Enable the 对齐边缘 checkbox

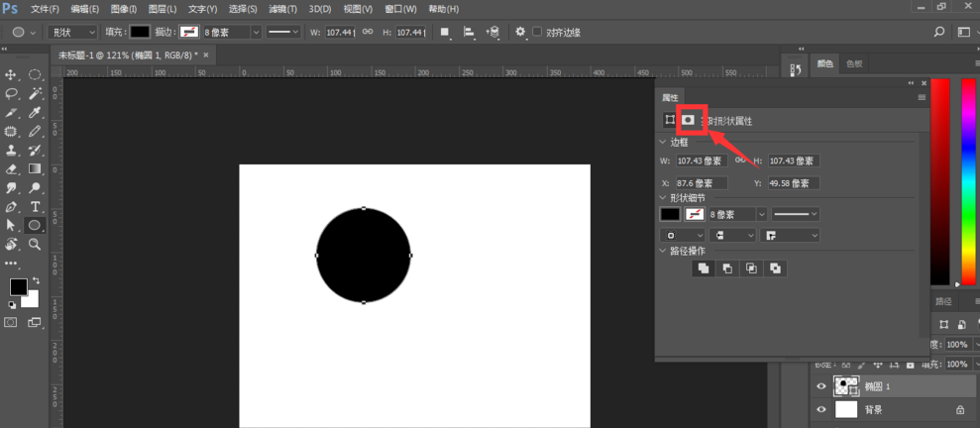(538, 32)
